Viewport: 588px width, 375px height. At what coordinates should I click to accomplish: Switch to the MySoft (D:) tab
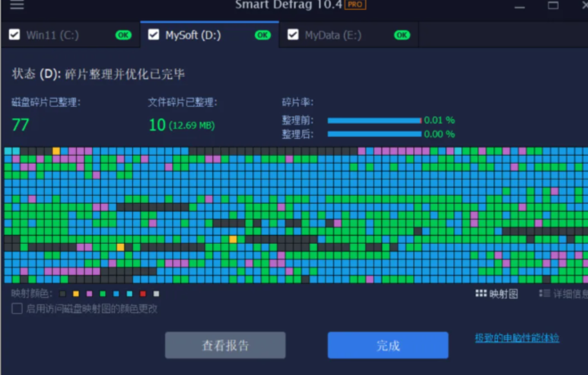[x=209, y=34]
